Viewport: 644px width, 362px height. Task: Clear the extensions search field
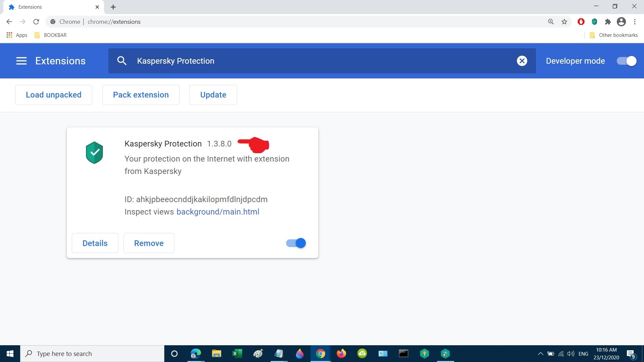click(522, 61)
